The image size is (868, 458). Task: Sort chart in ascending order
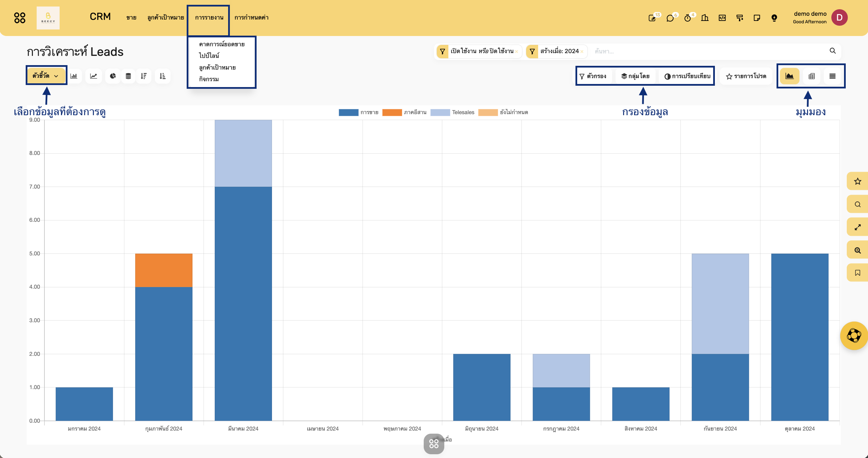[163, 76]
